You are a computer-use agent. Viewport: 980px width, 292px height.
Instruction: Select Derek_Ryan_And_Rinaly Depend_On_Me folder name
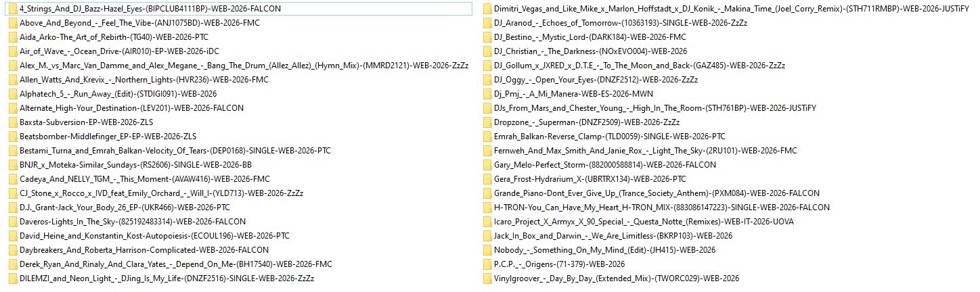pos(177,264)
